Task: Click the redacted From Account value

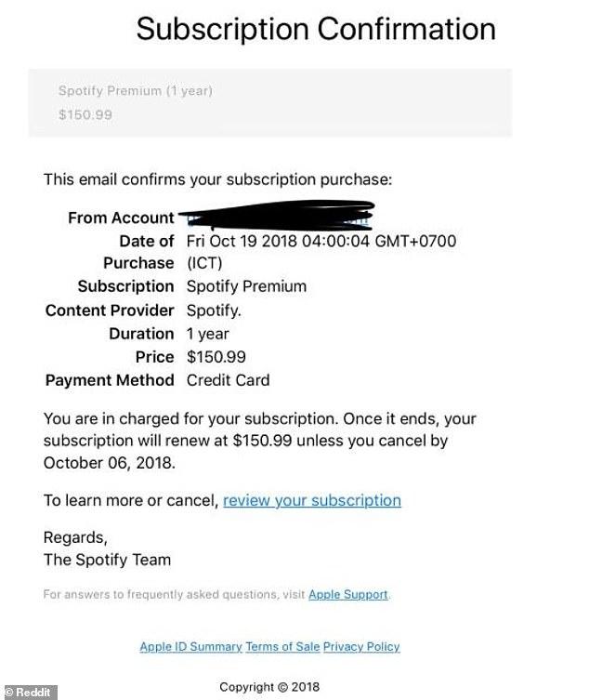Action: (x=277, y=216)
